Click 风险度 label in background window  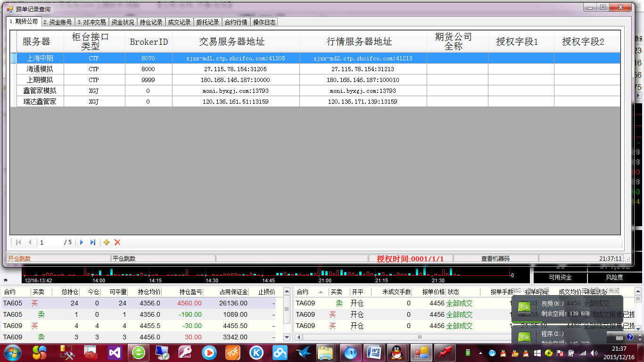(614, 277)
